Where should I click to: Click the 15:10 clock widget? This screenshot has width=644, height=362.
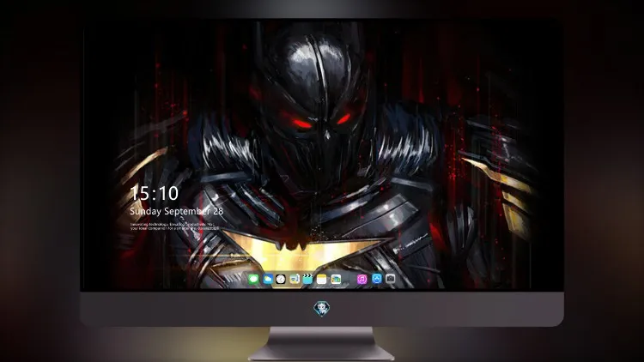(x=154, y=193)
